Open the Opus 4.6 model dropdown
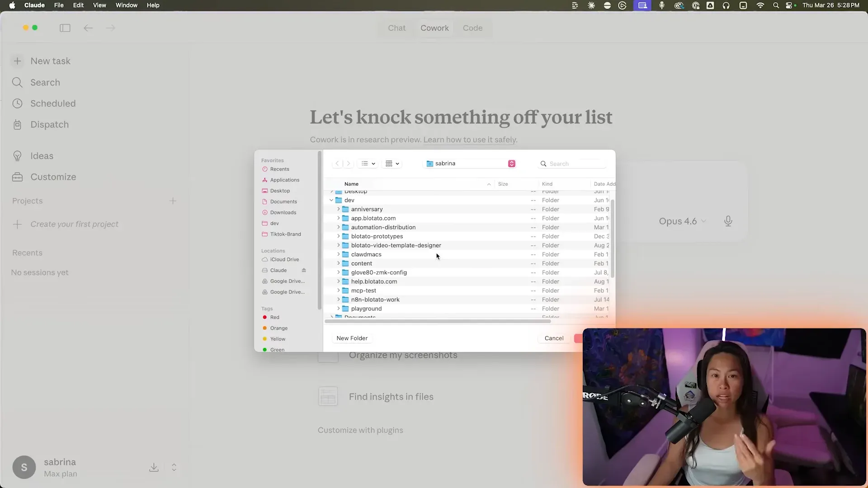The height and width of the screenshot is (488, 868). point(682,221)
